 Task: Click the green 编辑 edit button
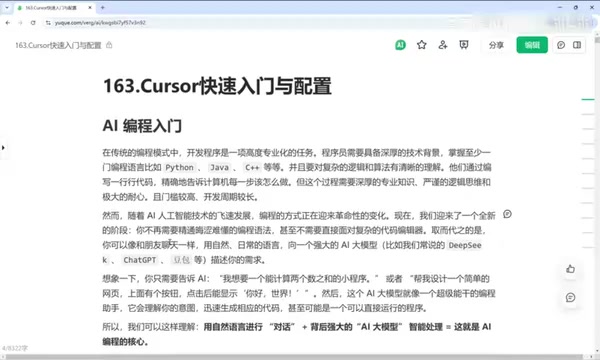(x=532, y=45)
